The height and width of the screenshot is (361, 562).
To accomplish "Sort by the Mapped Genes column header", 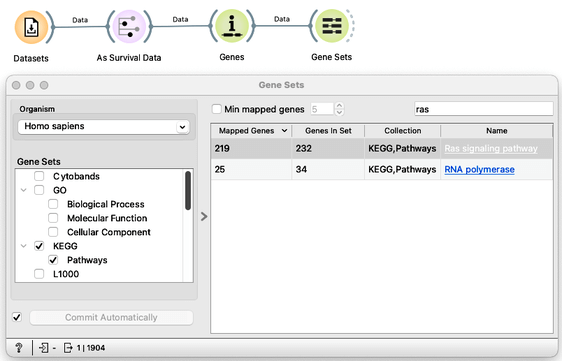I will coord(251,131).
